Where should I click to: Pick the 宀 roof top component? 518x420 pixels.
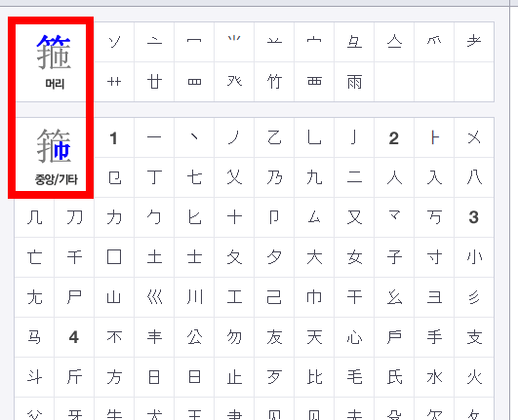[314, 42]
